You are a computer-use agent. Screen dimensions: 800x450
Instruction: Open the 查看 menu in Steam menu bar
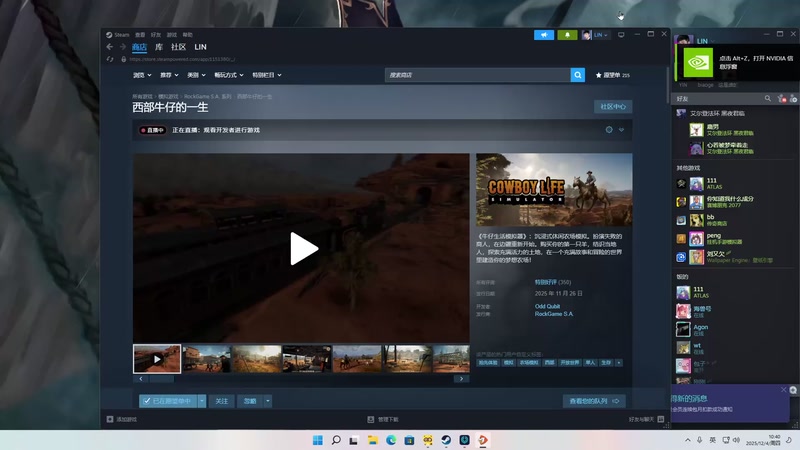140,35
